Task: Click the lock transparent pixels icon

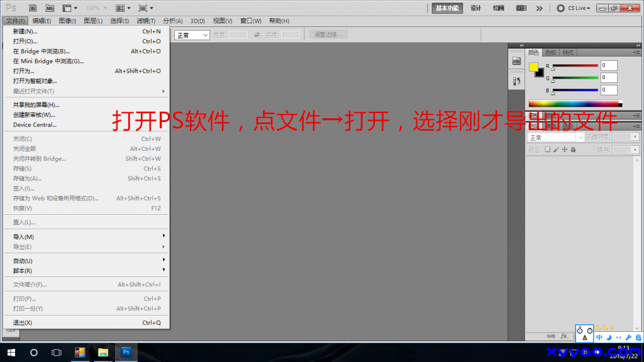Action: click(547, 150)
